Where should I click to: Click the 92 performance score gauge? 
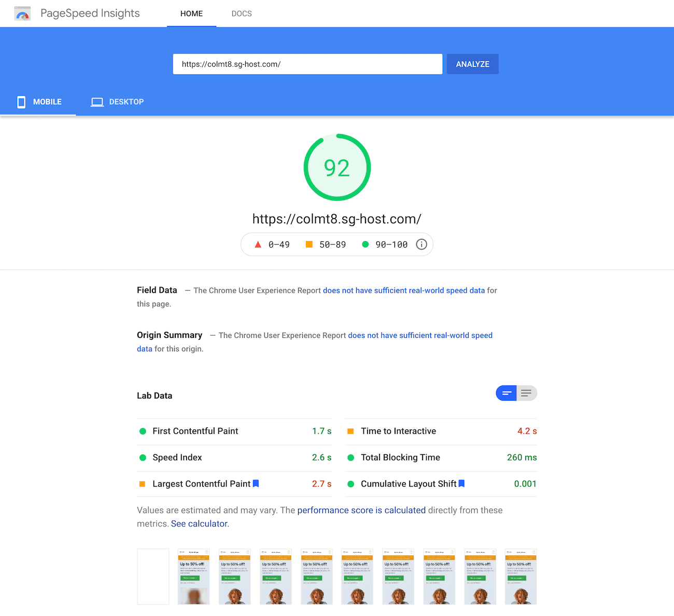pyautogui.click(x=337, y=167)
